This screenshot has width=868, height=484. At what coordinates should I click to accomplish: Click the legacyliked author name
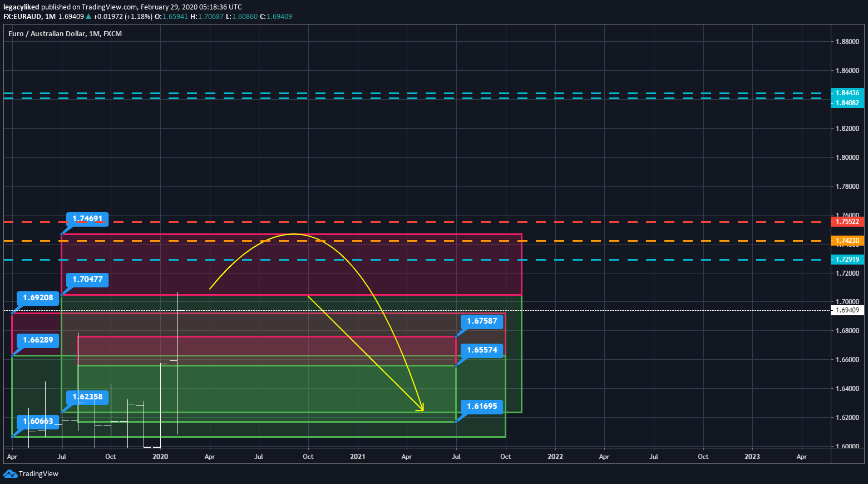click(21, 7)
